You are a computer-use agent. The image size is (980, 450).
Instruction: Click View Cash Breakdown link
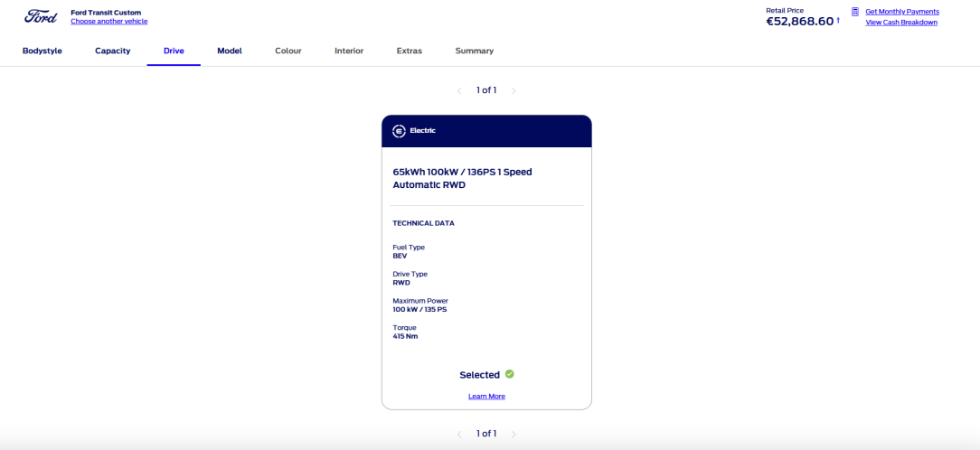(x=901, y=23)
